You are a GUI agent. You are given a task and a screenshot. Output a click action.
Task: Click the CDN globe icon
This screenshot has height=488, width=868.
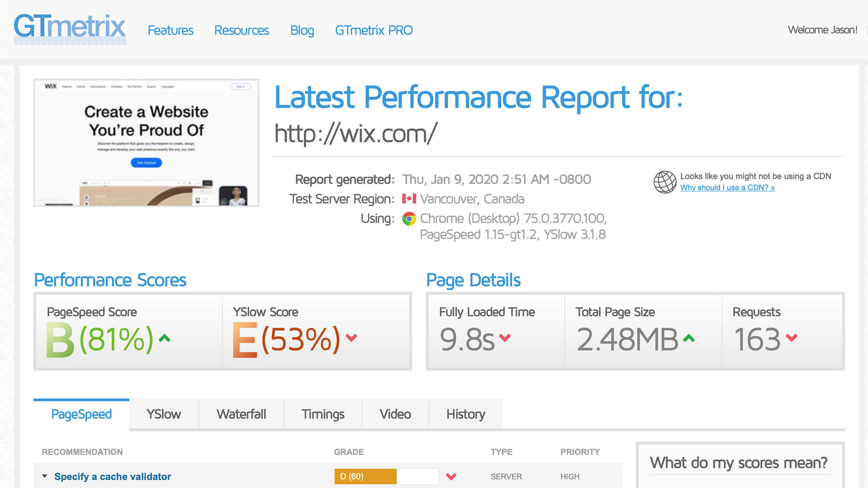click(x=665, y=182)
